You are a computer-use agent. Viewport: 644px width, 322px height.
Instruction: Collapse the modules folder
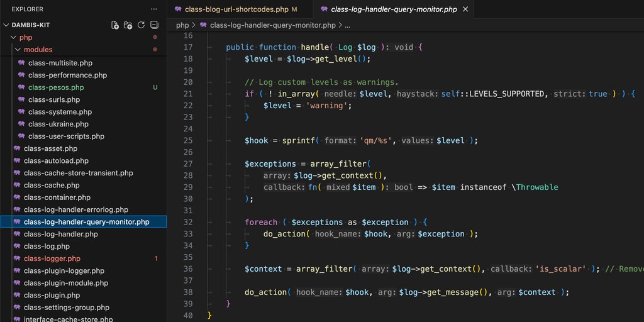point(18,50)
